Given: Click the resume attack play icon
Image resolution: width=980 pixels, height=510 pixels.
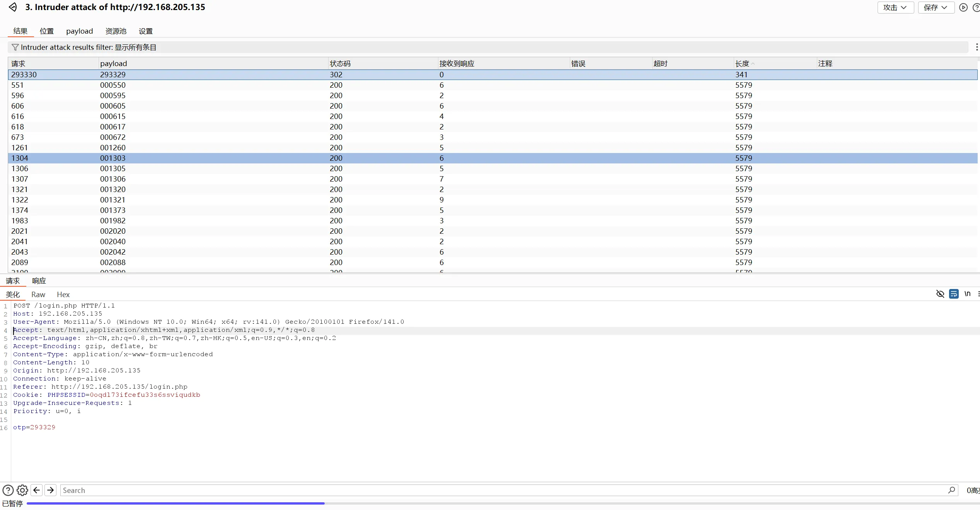Looking at the screenshot, I should tap(963, 7).
